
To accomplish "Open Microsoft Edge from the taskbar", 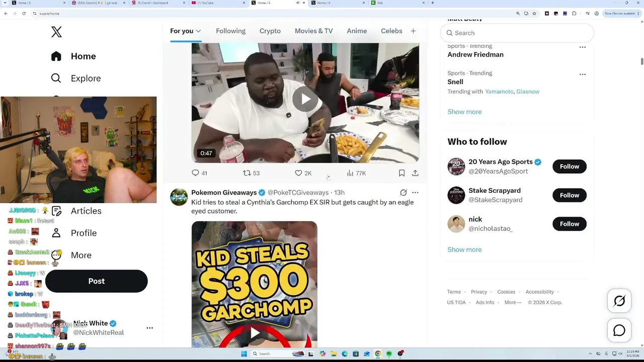I will coord(345,354).
